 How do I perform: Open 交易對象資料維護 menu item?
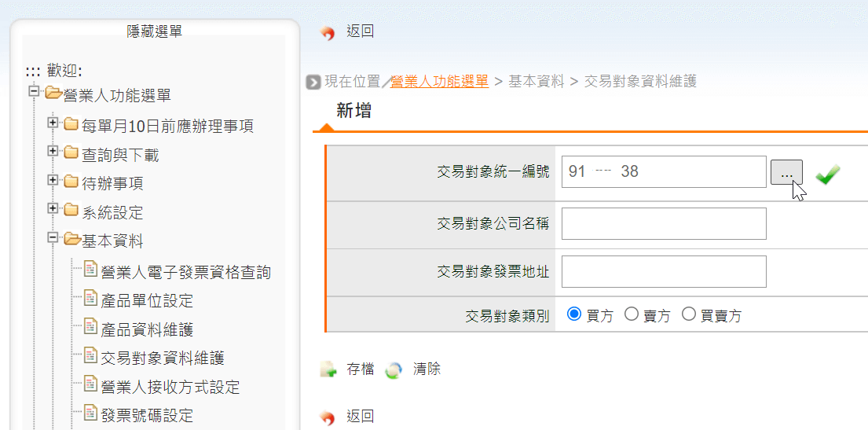coord(163,358)
